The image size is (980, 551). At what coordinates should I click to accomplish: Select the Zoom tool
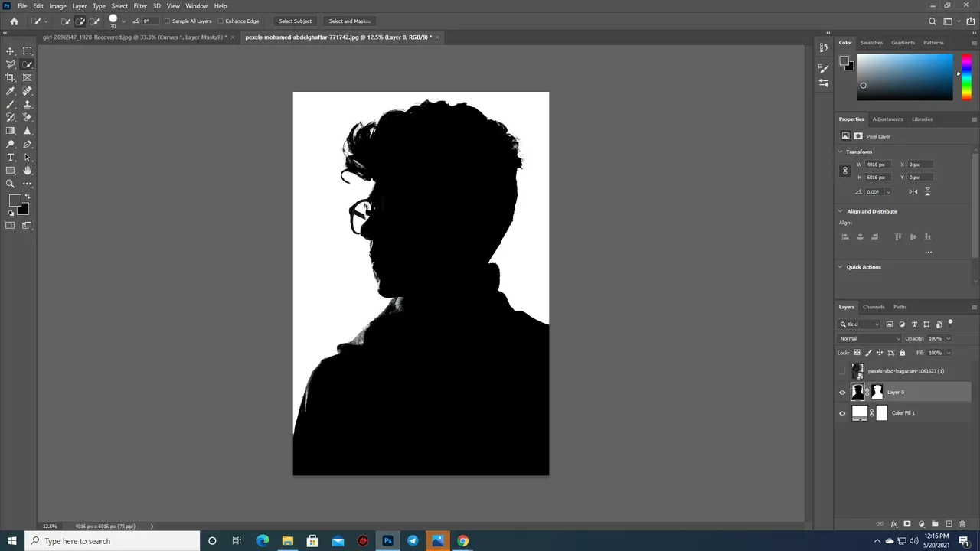click(x=11, y=184)
